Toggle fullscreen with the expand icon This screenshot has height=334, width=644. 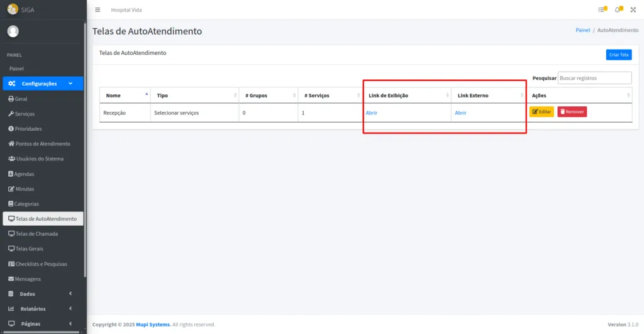[x=633, y=10]
